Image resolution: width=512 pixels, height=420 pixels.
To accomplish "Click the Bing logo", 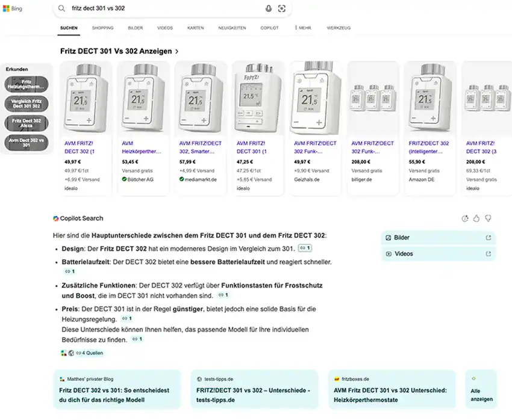I will pos(13,8).
